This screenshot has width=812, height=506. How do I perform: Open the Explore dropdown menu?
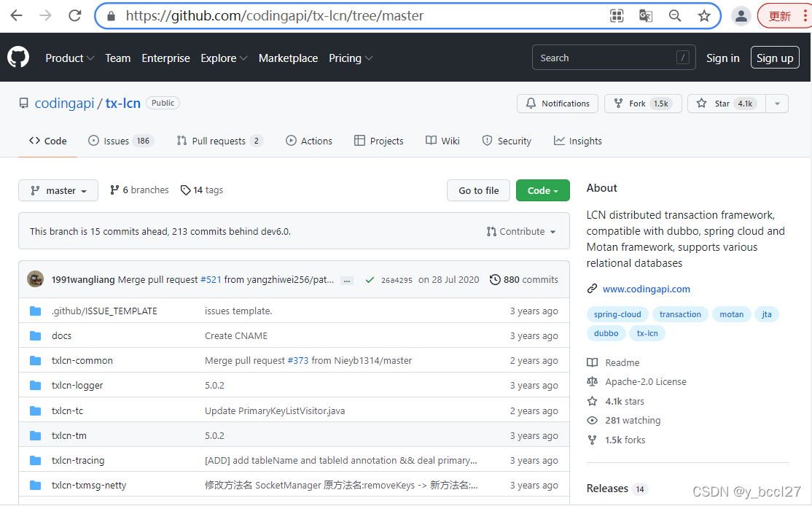pos(224,58)
